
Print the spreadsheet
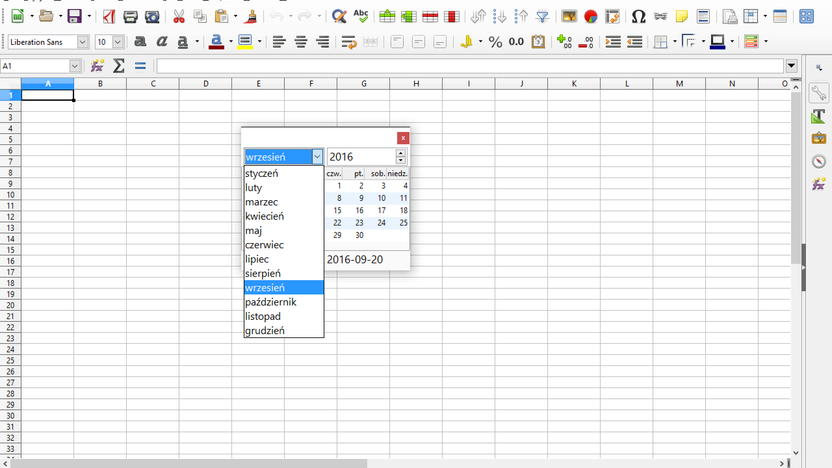[x=131, y=16]
